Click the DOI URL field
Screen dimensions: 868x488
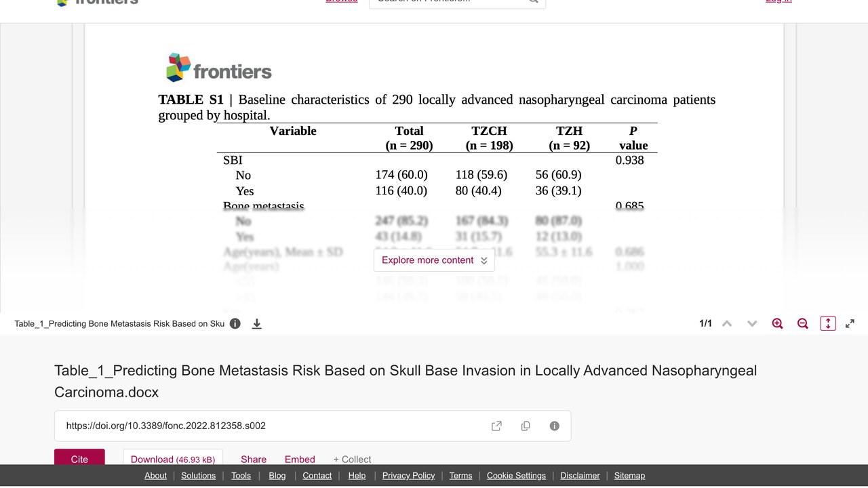pos(313,426)
